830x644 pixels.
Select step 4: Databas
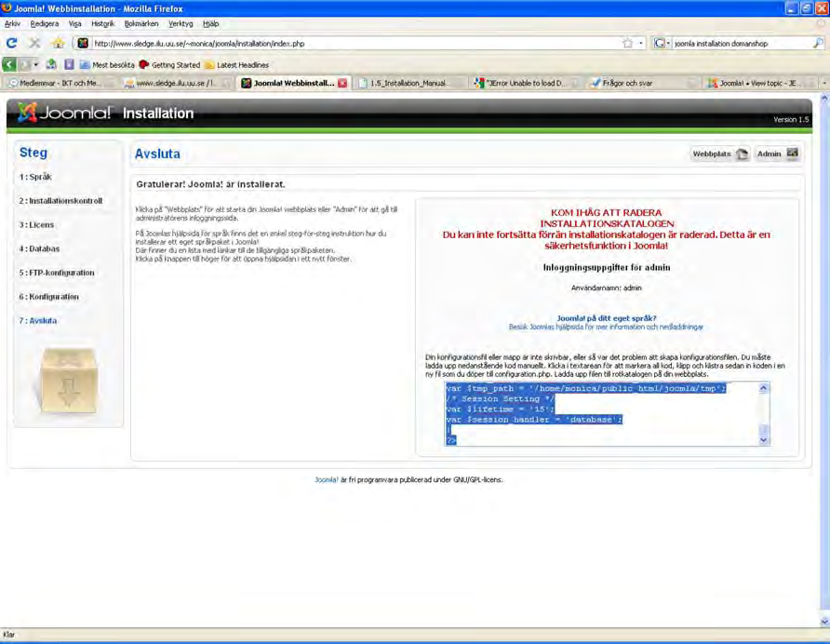click(x=39, y=248)
